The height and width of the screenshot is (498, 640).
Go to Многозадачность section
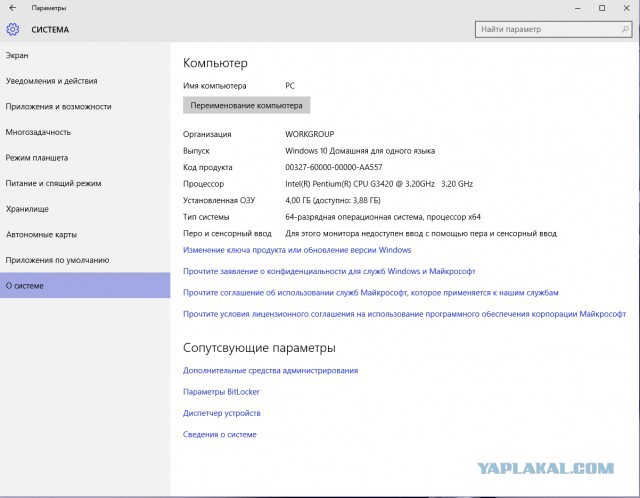38,132
